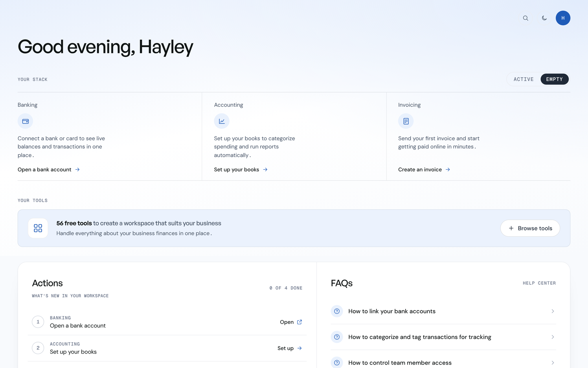Click arrow next to Create an invoice
This screenshot has width=588, height=368.
pyautogui.click(x=448, y=170)
